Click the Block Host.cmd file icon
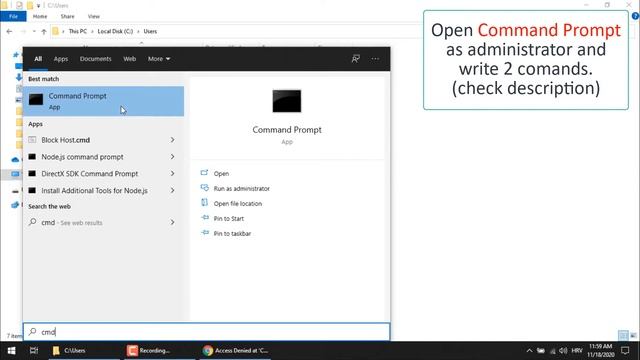Viewport: 640px width, 360px height. pyautogui.click(x=32, y=140)
